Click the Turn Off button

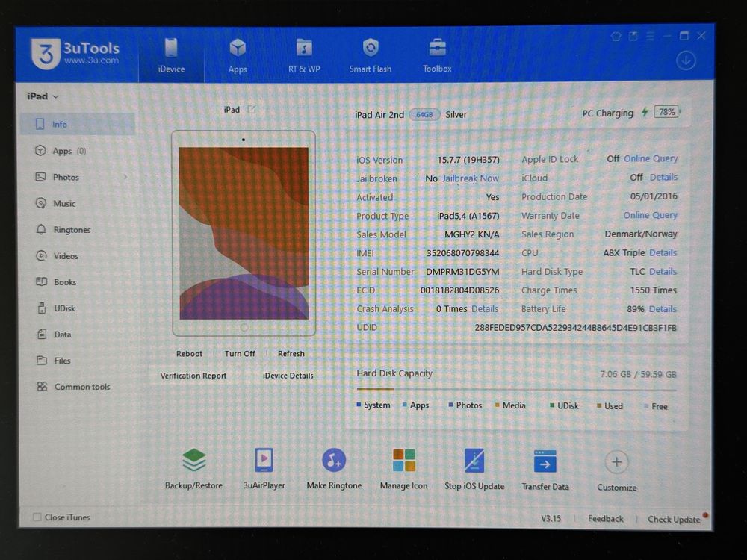(240, 354)
